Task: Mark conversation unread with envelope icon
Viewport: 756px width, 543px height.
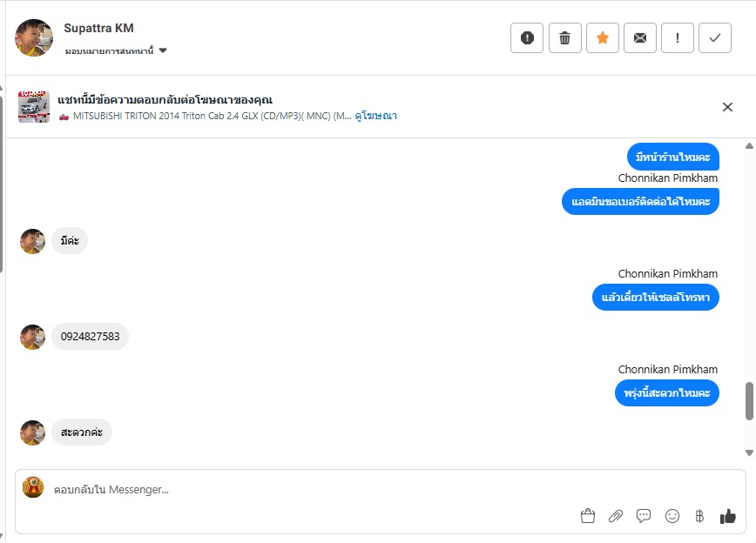Action: coord(640,38)
